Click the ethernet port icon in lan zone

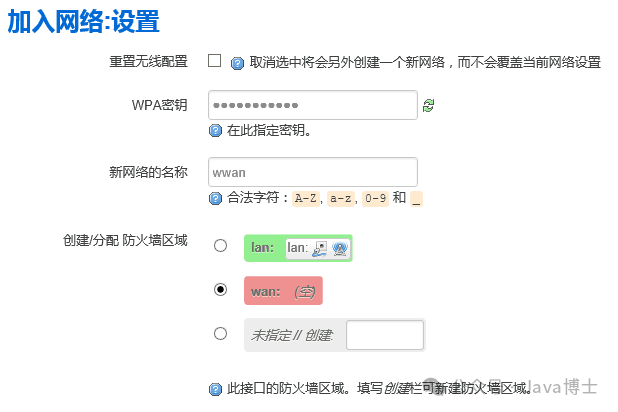320,247
